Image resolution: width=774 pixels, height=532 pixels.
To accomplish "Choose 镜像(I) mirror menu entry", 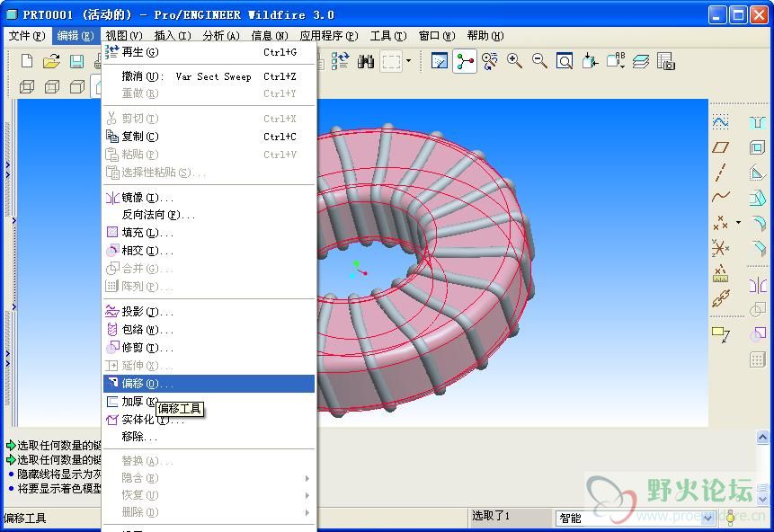I will (209, 198).
